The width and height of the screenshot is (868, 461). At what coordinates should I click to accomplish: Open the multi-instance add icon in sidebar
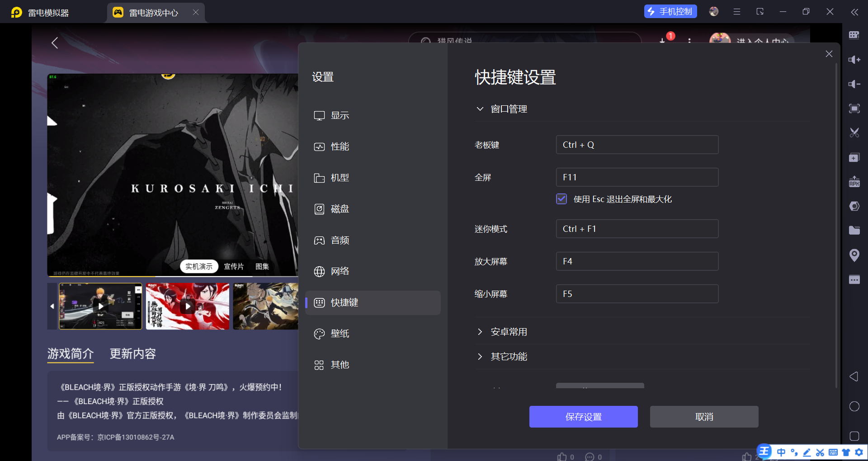(x=854, y=157)
